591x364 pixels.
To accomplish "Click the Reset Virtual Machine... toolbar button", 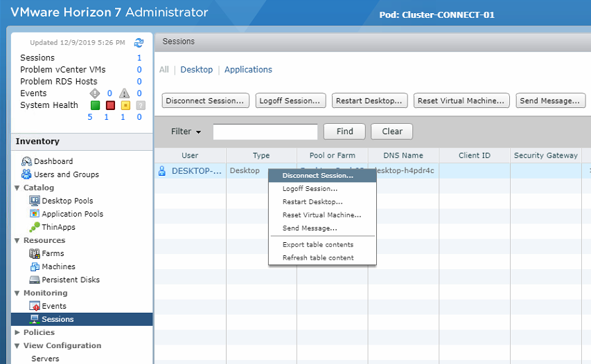I will (x=461, y=101).
